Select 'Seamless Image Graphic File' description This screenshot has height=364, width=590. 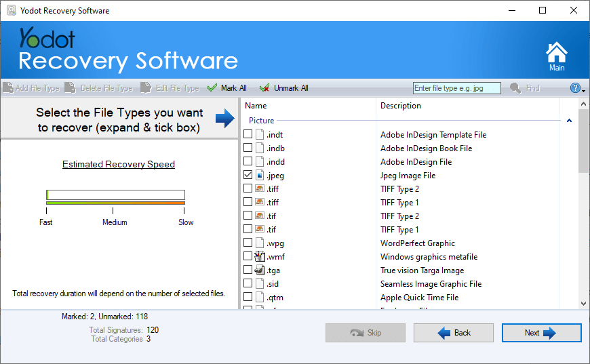coord(431,283)
